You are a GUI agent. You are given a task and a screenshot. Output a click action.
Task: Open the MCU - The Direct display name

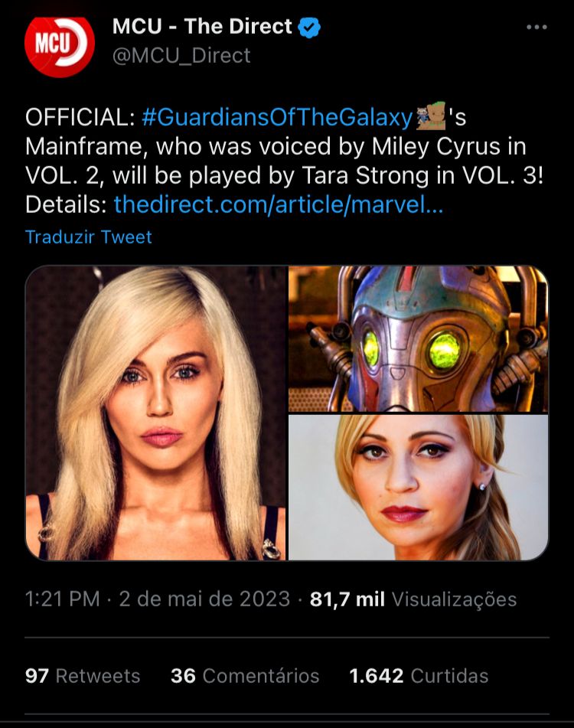202,27
